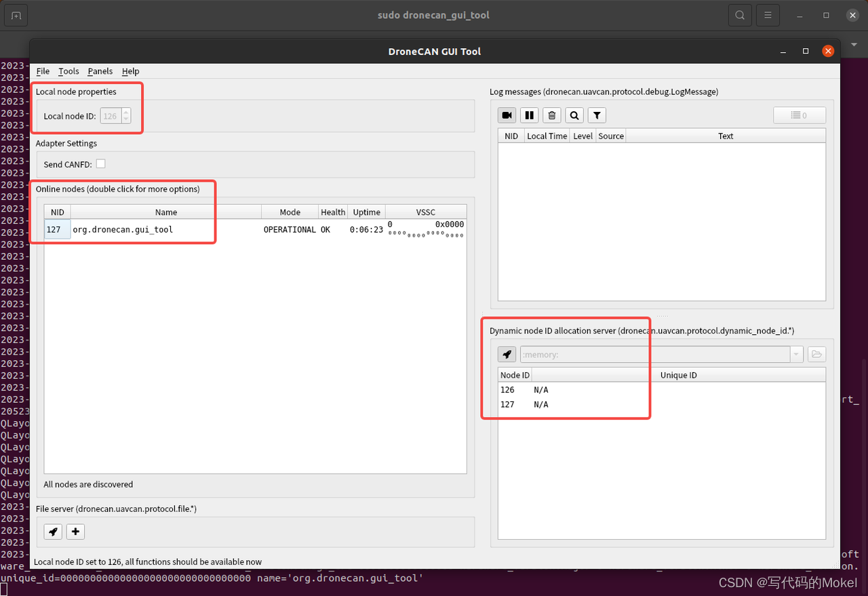
Task: Click the uptime value 0:06:23
Action: pyautogui.click(x=366, y=230)
